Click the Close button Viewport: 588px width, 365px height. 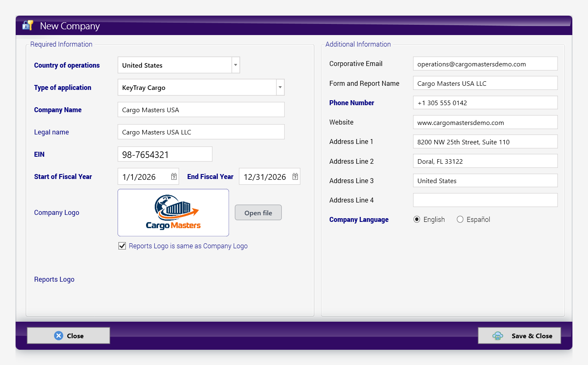pos(68,336)
